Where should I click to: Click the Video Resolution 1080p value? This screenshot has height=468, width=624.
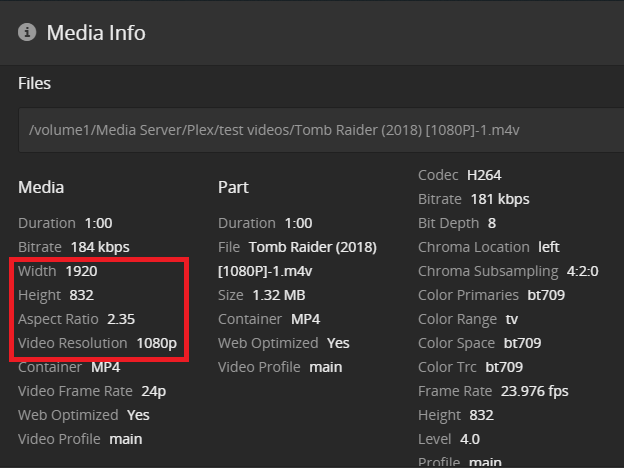[x=157, y=343]
